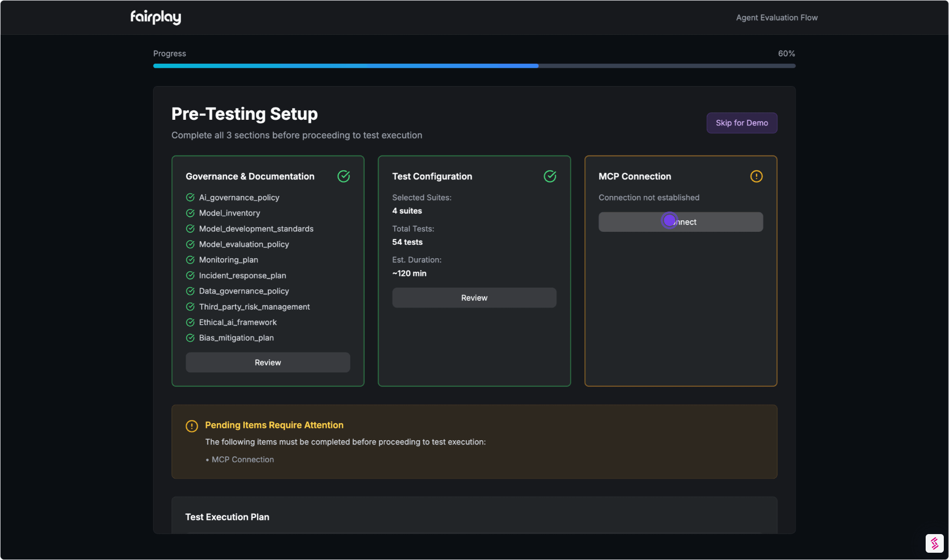949x560 pixels.
Task: Open Agent Evaluation Flow in header
Action: pyautogui.click(x=776, y=18)
